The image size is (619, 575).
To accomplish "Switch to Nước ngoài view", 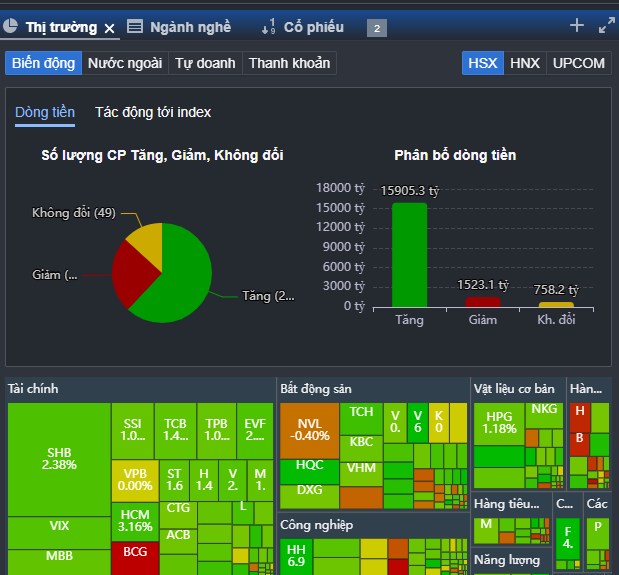I will [x=125, y=63].
